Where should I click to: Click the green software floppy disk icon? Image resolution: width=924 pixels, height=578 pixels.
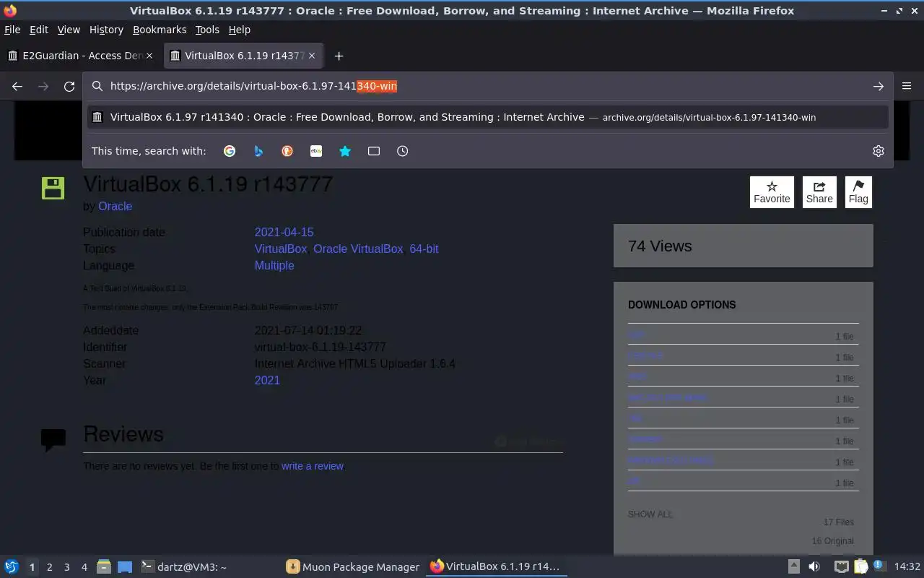(x=53, y=188)
